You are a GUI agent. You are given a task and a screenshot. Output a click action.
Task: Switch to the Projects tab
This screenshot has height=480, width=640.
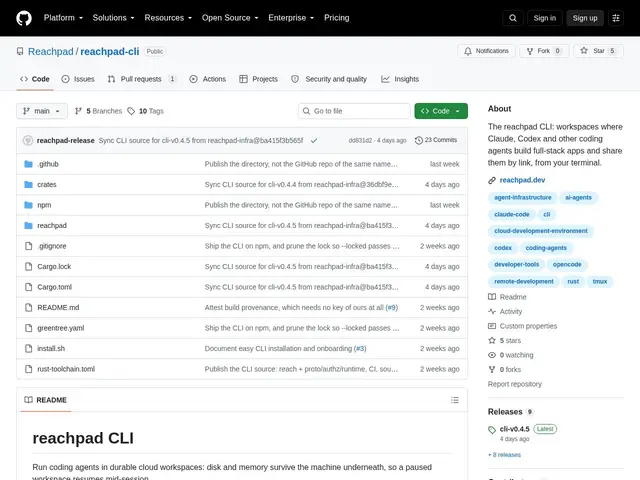pyautogui.click(x=258, y=79)
